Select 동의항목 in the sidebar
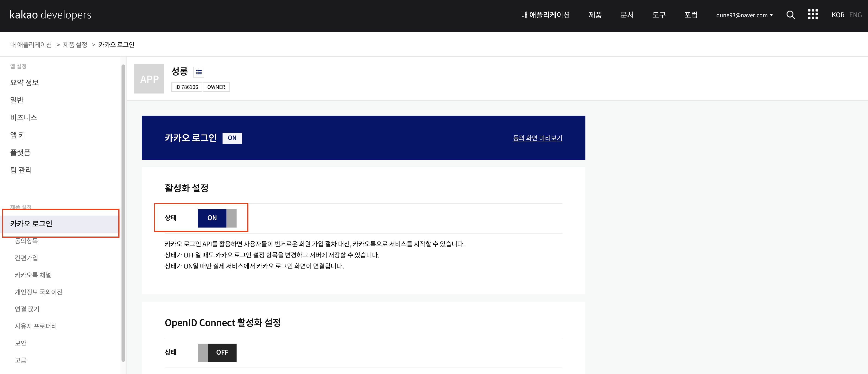Image resolution: width=868 pixels, height=374 pixels. point(26,241)
